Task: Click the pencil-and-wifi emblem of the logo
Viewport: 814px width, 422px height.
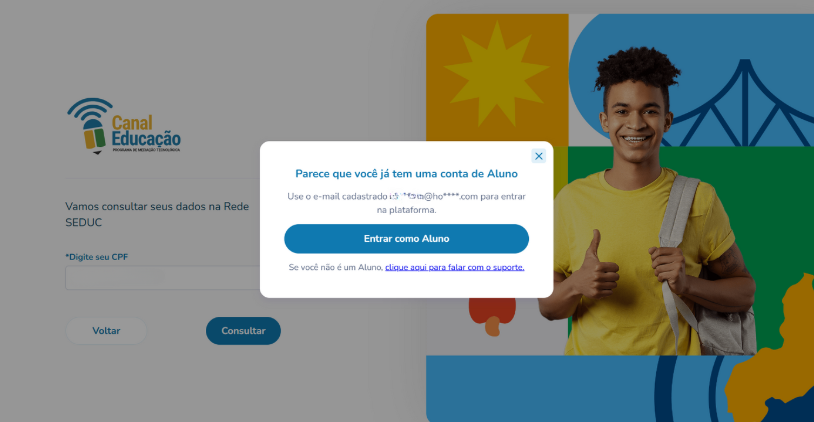Action: click(x=90, y=126)
